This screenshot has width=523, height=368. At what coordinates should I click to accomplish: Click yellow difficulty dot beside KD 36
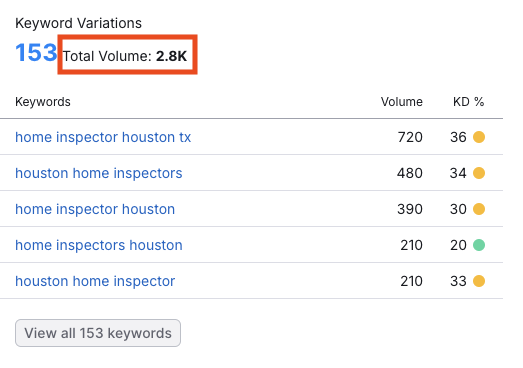(479, 137)
